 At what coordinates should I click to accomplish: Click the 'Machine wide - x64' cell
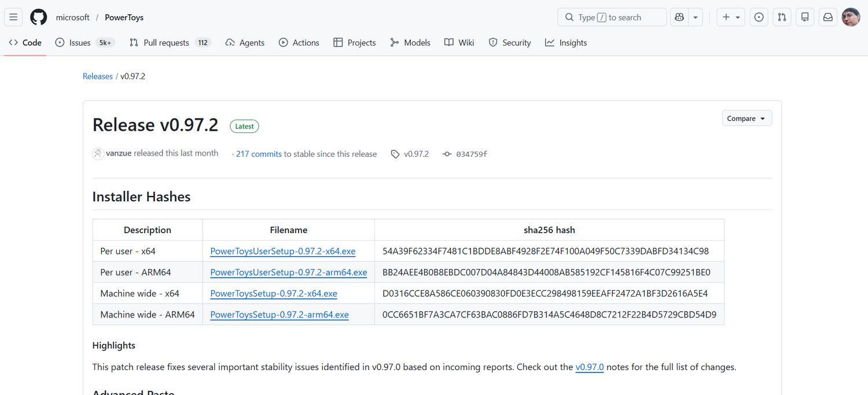[x=148, y=294]
